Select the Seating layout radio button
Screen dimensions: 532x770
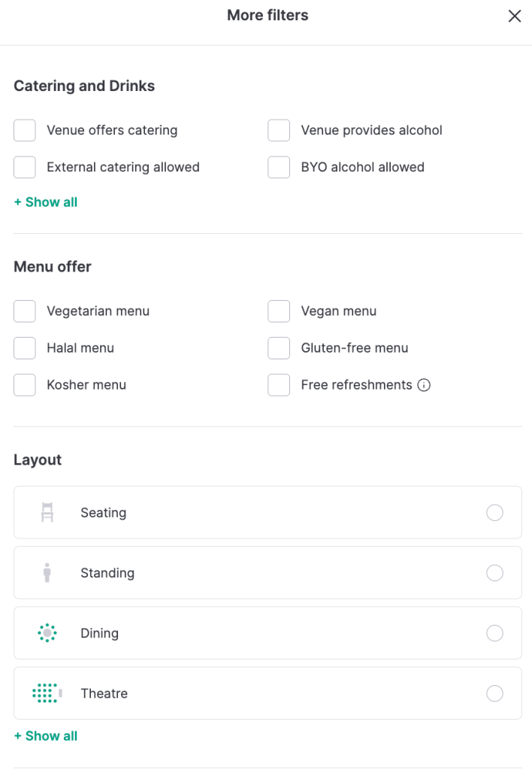494,513
